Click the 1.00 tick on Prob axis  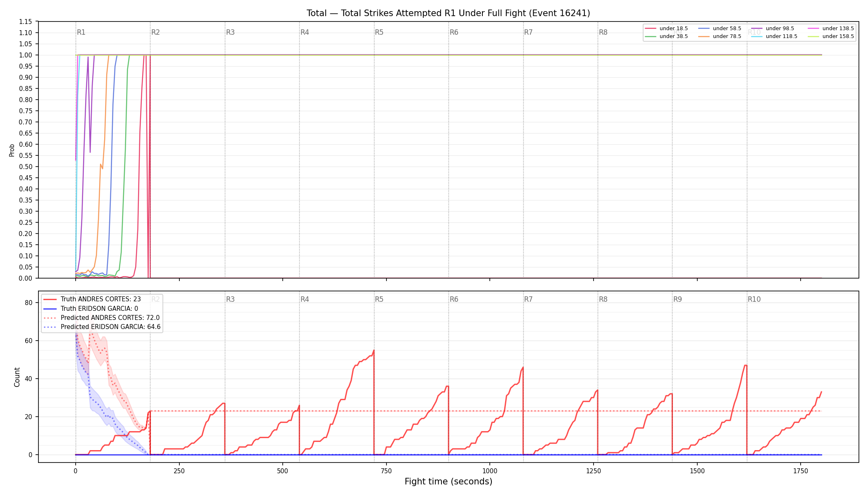(x=26, y=55)
